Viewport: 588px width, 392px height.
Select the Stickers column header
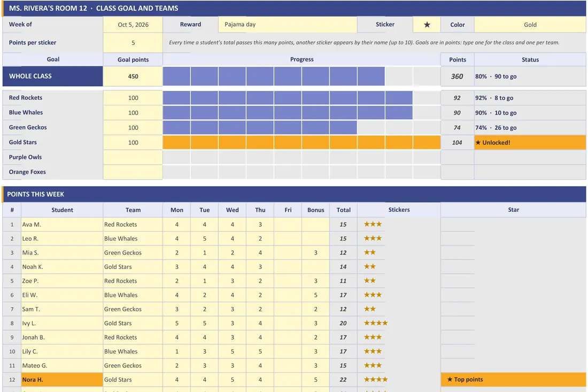pos(399,210)
